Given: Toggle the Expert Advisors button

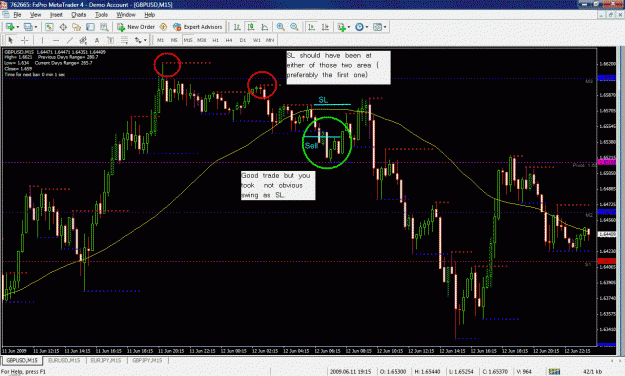Looking at the screenshot, I should pyautogui.click(x=198, y=27).
